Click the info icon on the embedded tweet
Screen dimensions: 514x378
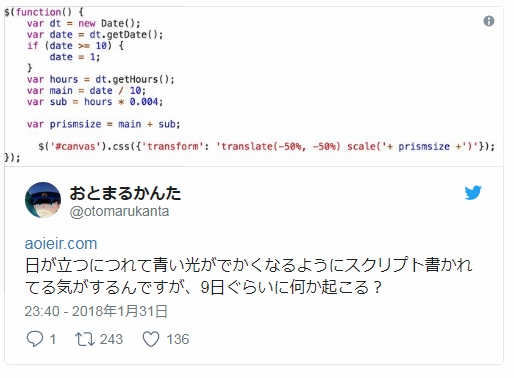(x=489, y=21)
